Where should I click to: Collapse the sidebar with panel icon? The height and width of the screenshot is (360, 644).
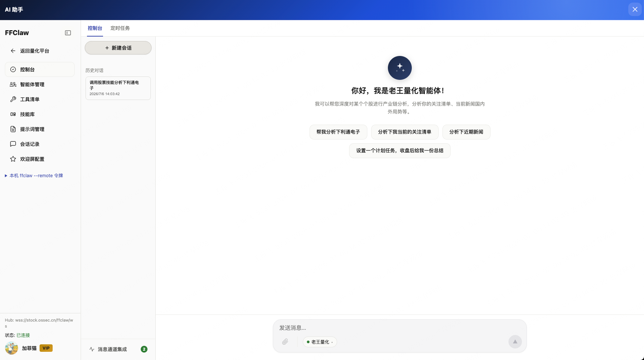click(x=68, y=33)
